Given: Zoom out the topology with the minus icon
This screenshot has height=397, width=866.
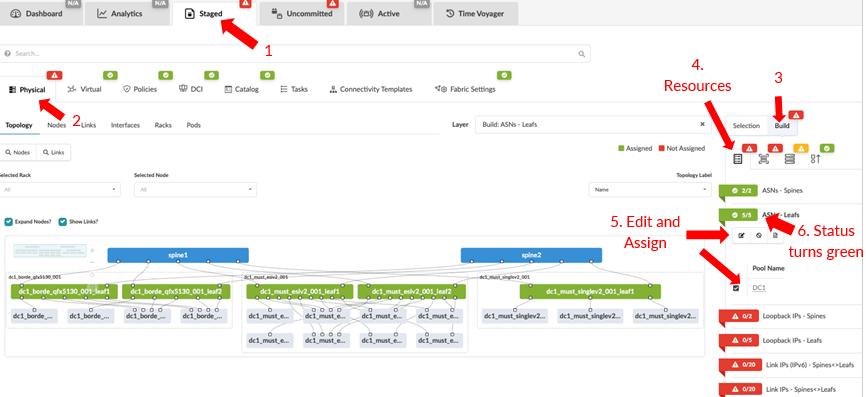Looking at the screenshot, I should [x=92, y=262].
